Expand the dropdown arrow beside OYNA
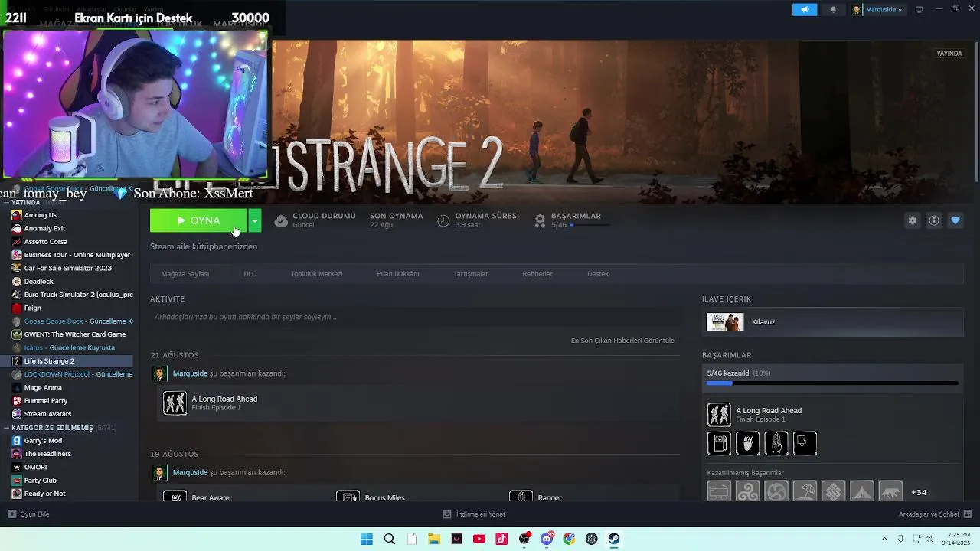Image resolution: width=980 pixels, height=551 pixels. [x=254, y=220]
